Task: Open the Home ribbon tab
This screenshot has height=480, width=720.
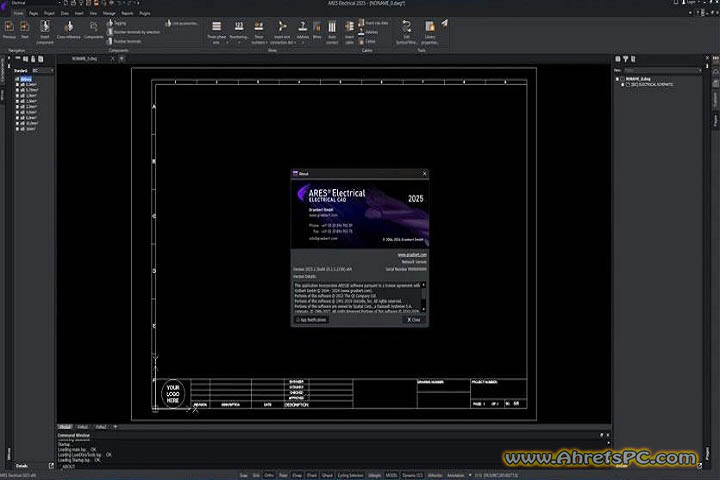Action: click(18, 13)
